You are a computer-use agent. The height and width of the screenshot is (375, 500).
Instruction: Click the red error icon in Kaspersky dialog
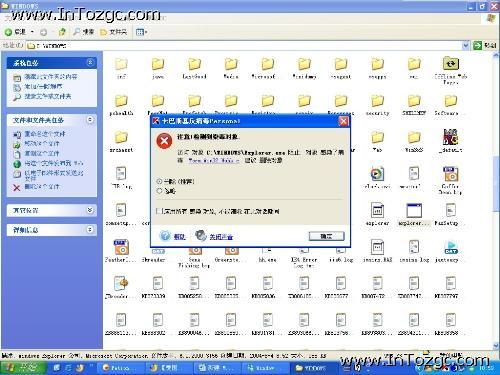tap(164, 141)
